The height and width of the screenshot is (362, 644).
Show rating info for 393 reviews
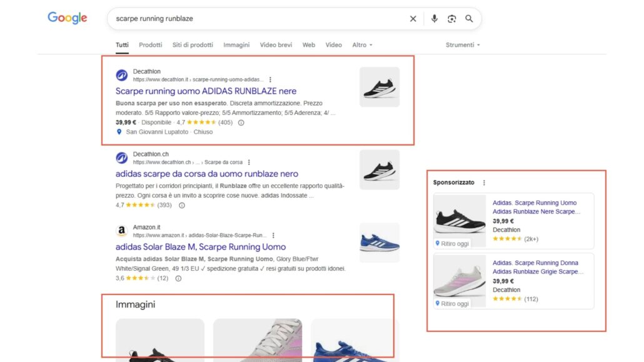tap(181, 205)
